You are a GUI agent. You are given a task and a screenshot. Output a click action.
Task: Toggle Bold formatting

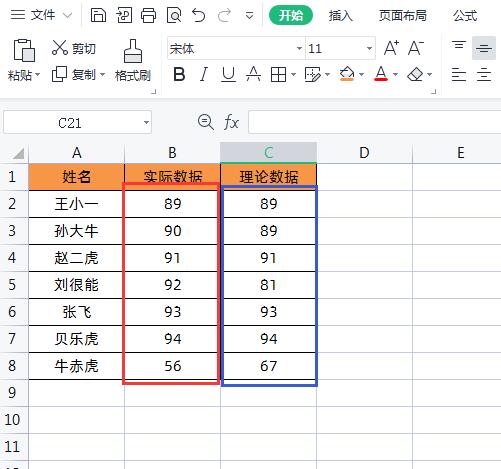pos(179,74)
